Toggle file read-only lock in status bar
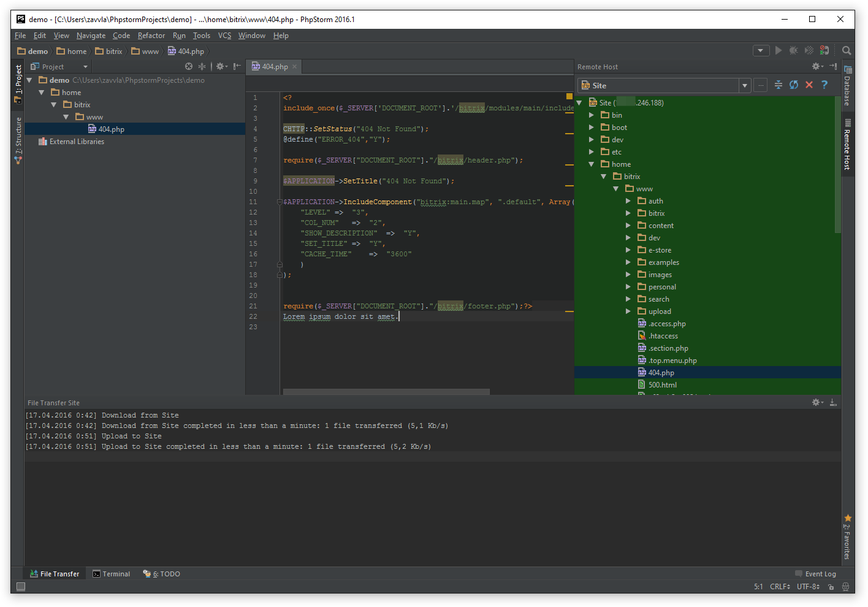The width and height of the screenshot is (868, 607). (831, 587)
